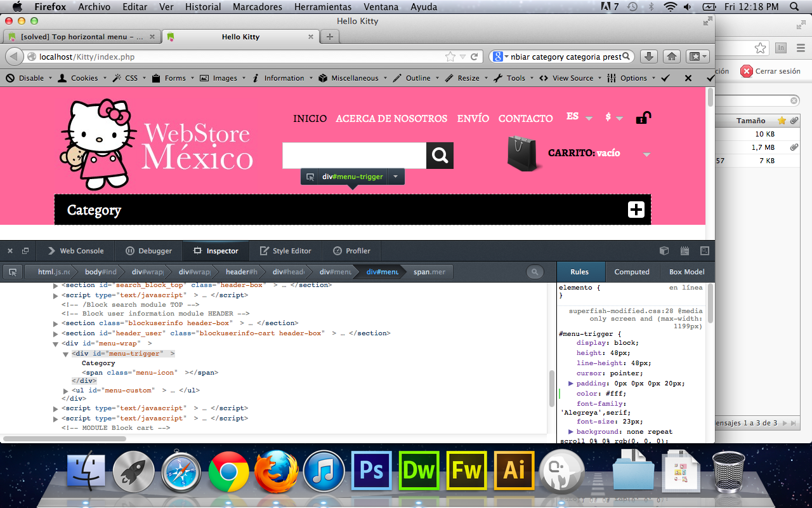Collapse the div menu-wrap tree node
The image size is (812, 508).
click(56, 344)
